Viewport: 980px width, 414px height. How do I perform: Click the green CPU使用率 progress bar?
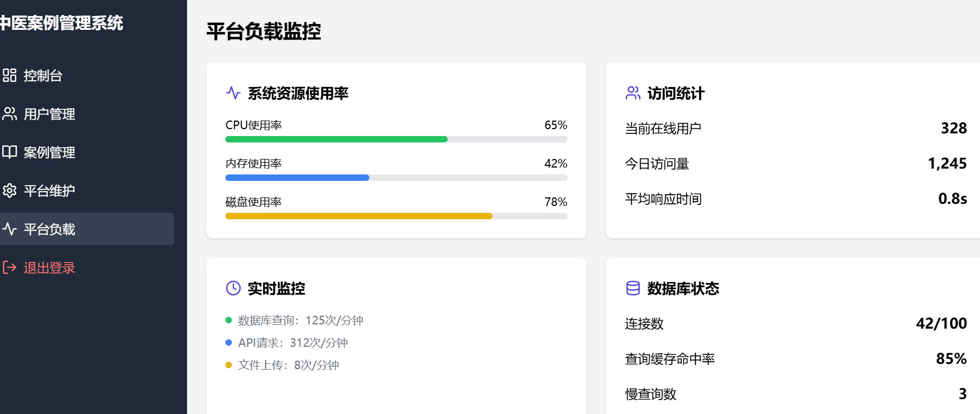(336, 139)
